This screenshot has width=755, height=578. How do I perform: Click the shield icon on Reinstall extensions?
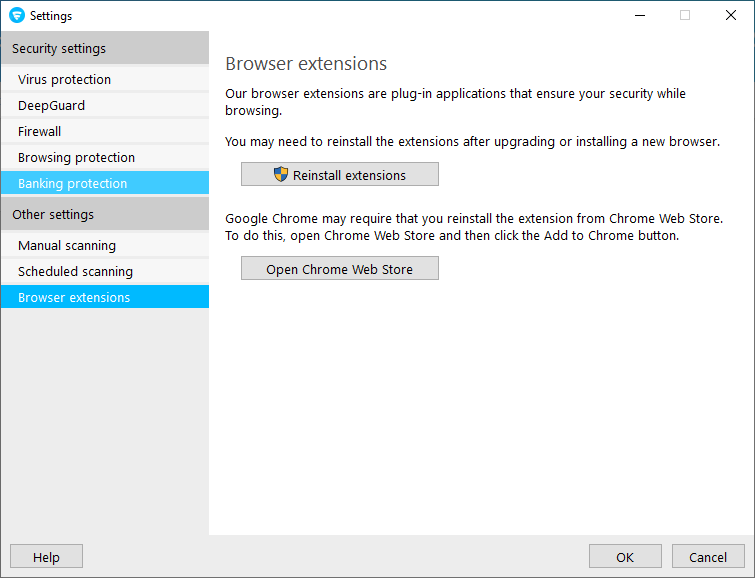281,174
